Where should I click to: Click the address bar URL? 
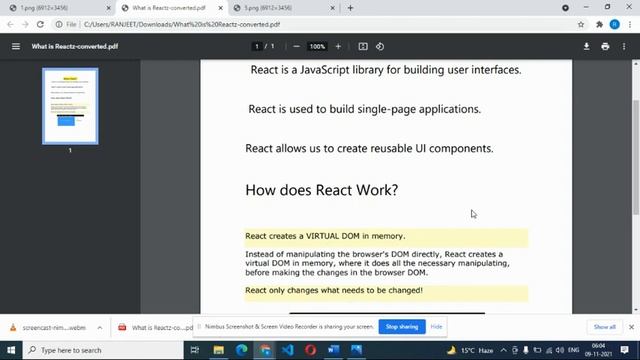tap(182, 24)
